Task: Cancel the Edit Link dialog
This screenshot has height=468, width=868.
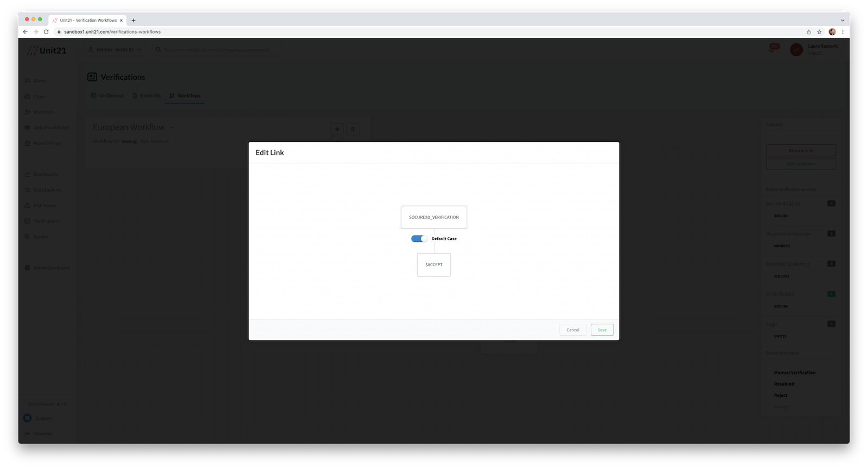Action: pos(572,330)
